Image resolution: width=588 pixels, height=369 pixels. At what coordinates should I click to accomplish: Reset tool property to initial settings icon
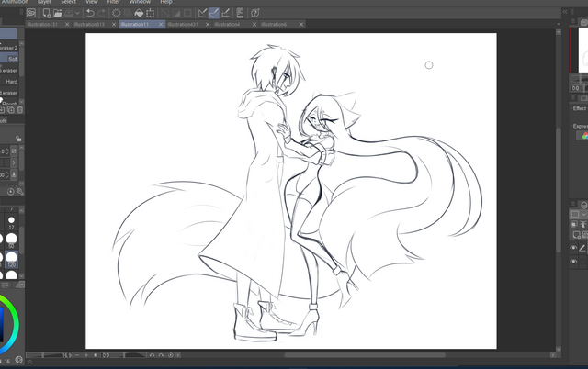[10, 192]
